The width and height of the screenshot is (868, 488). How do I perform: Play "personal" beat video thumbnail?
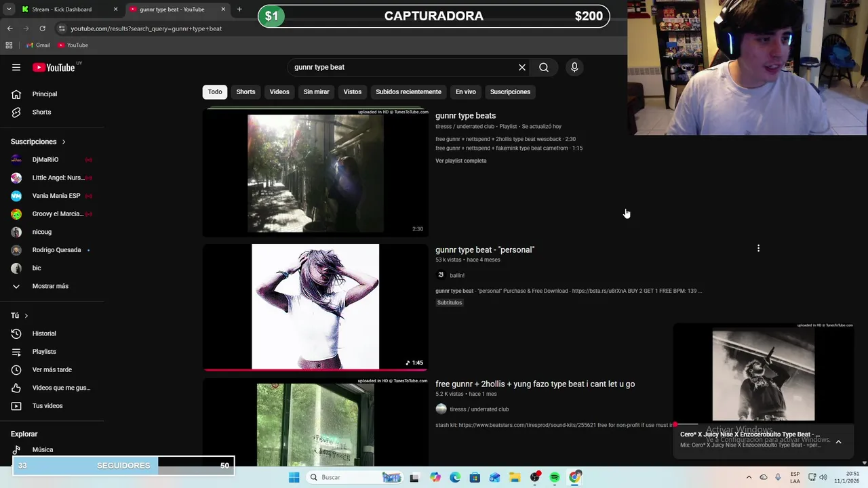(x=315, y=307)
